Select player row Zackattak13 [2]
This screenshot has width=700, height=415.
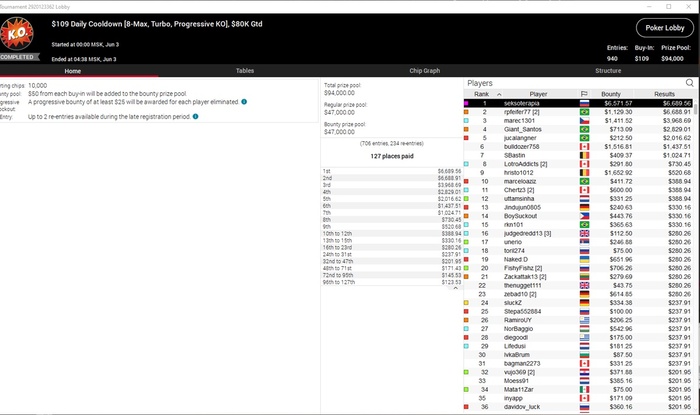578,277
